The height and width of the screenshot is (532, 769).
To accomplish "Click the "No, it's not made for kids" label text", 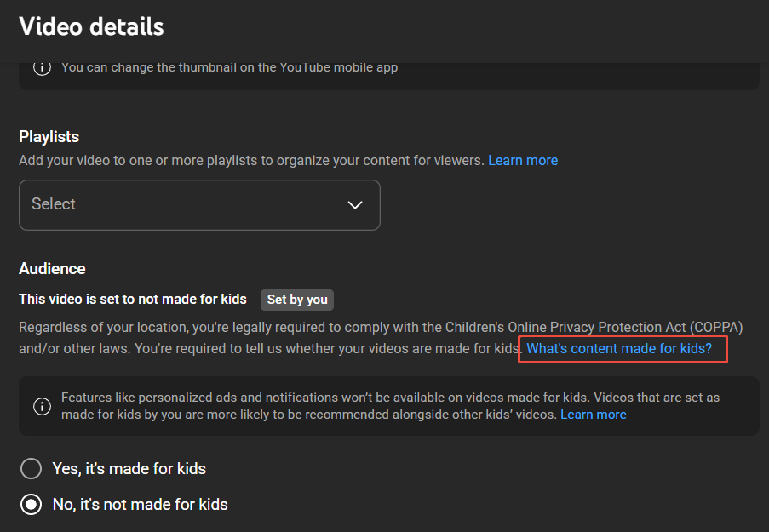I will click(x=141, y=505).
